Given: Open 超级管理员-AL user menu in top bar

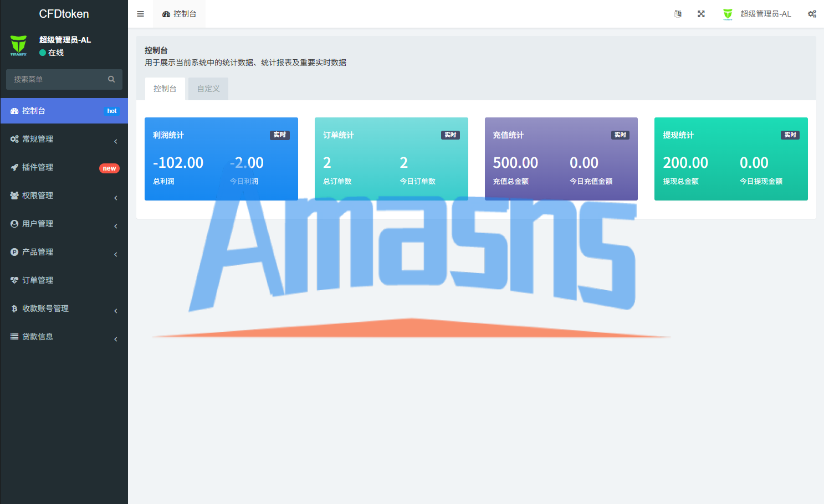Looking at the screenshot, I should [x=757, y=14].
